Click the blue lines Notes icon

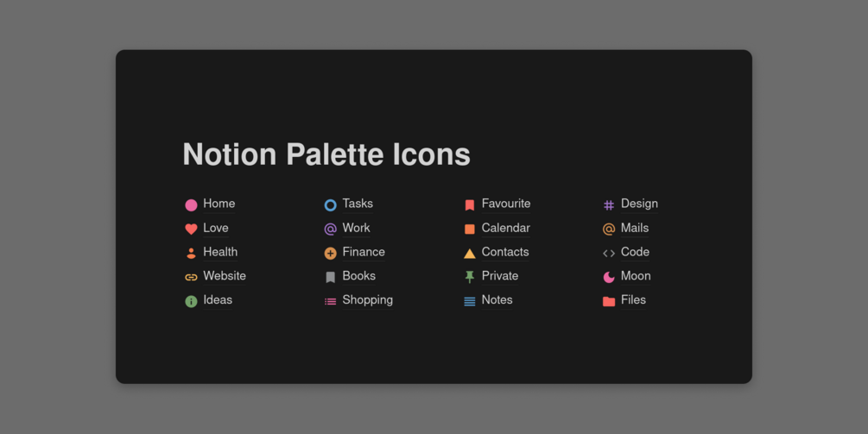point(470,301)
